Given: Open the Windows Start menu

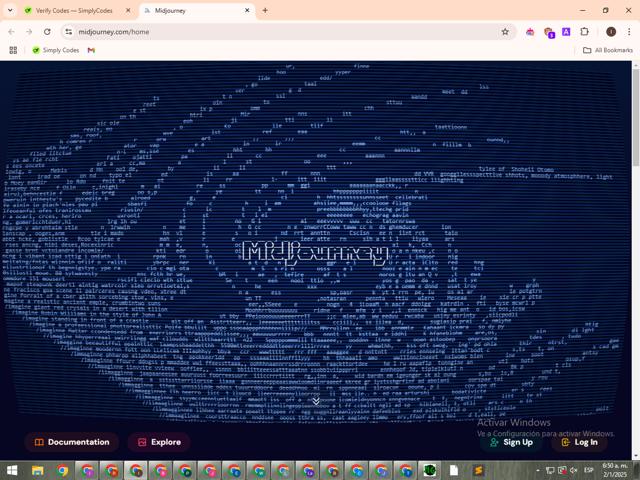Looking at the screenshot, I should pyautogui.click(x=12, y=471).
